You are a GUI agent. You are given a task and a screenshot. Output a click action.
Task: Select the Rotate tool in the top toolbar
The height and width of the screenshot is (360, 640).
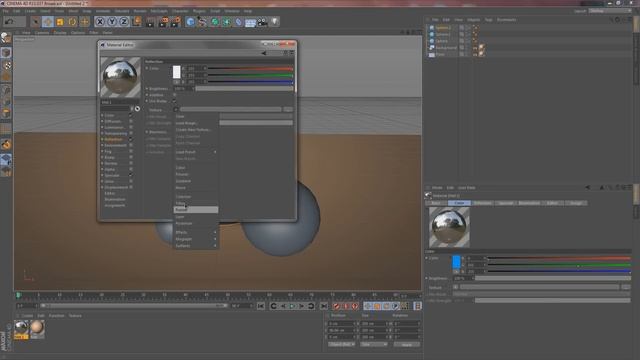pyautogui.click(x=72, y=22)
